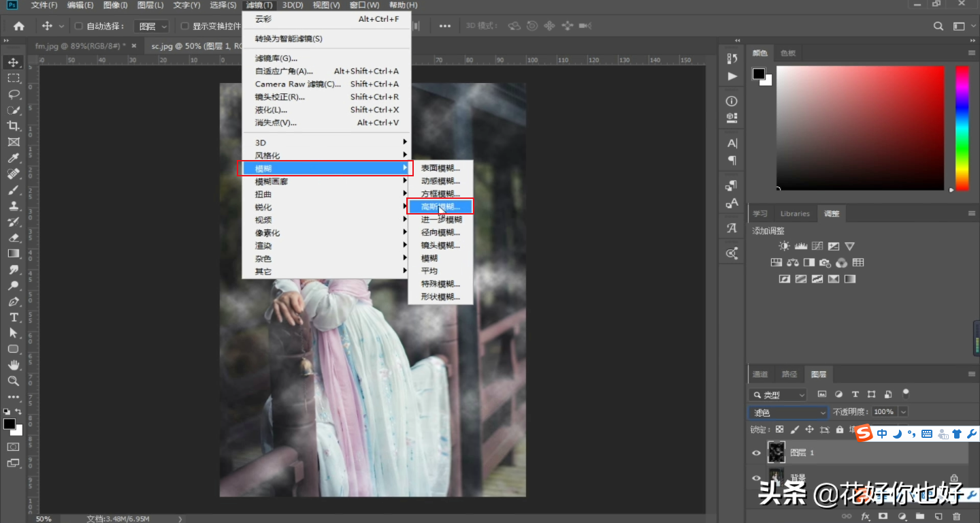
Task: Click the layer fx styles icon
Action: click(x=865, y=517)
